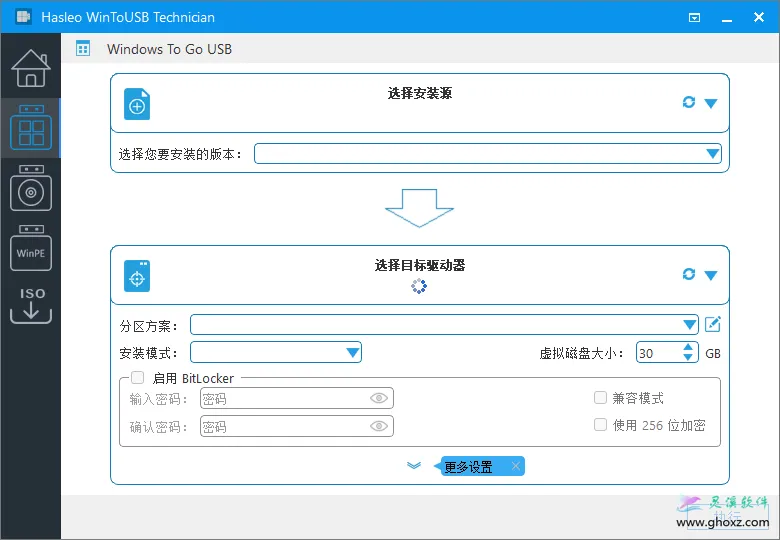Click the 输入密码 password field
780x540 pixels.
296,398
